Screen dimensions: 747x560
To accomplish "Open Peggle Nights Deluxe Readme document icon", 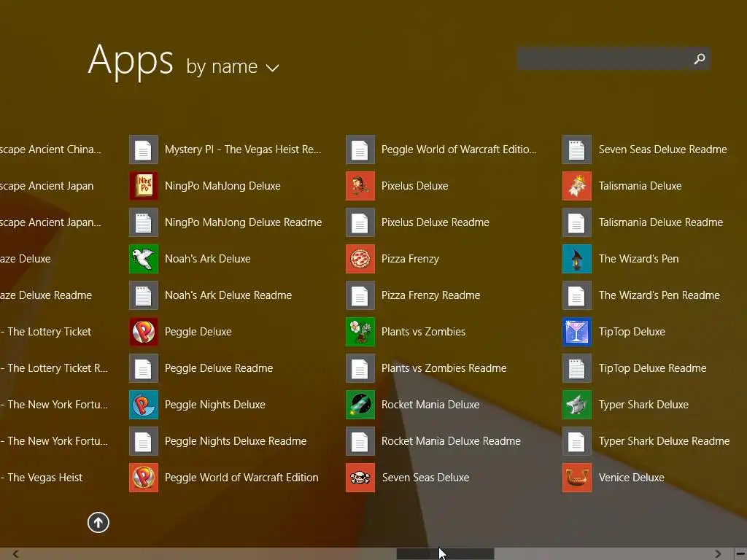I will pos(144,441).
